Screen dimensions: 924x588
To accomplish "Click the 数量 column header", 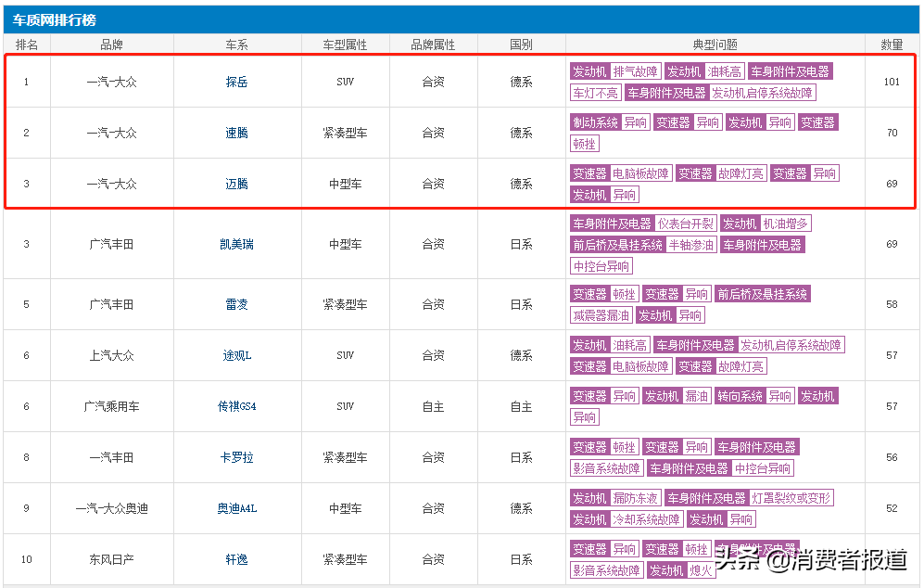I will pyautogui.click(x=892, y=45).
